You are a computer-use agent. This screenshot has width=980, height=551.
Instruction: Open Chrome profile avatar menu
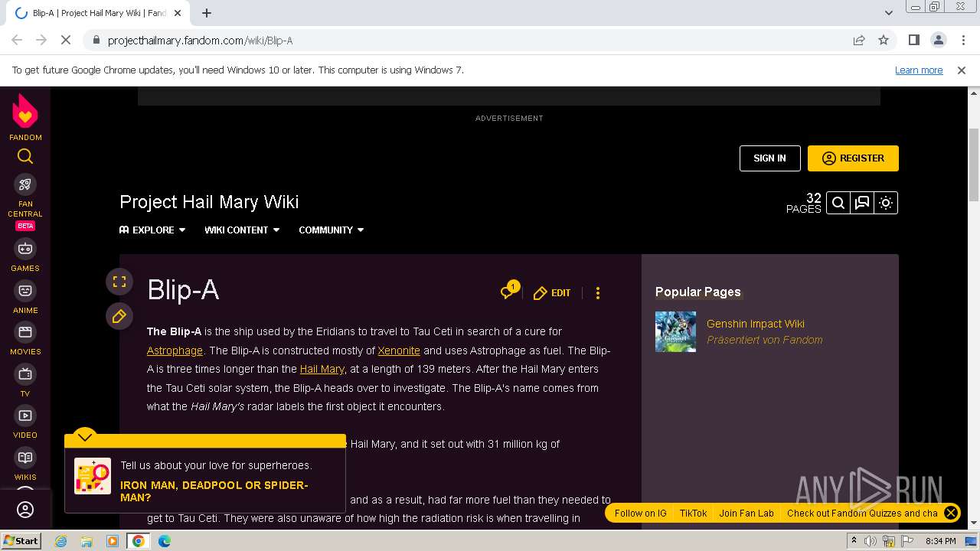click(x=938, y=40)
